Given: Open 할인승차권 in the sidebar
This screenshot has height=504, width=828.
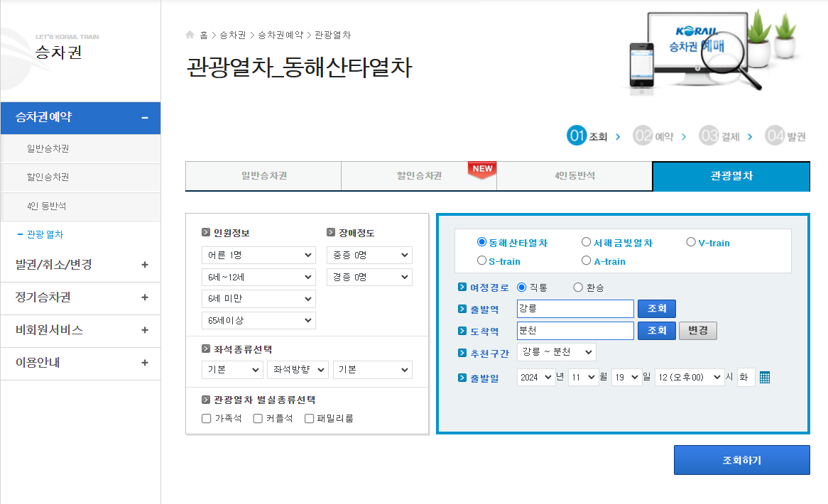Looking at the screenshot, I should pos(48,177).
